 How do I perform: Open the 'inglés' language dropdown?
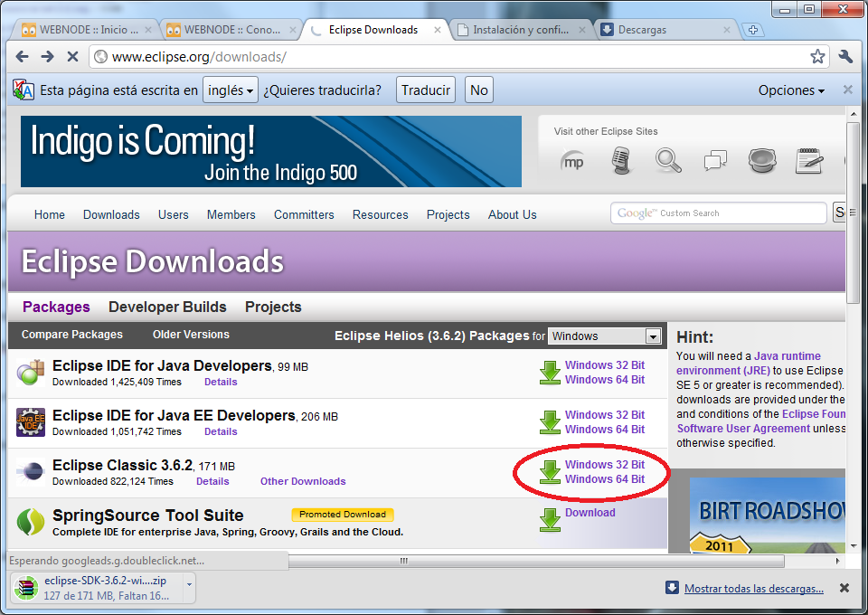231,90
